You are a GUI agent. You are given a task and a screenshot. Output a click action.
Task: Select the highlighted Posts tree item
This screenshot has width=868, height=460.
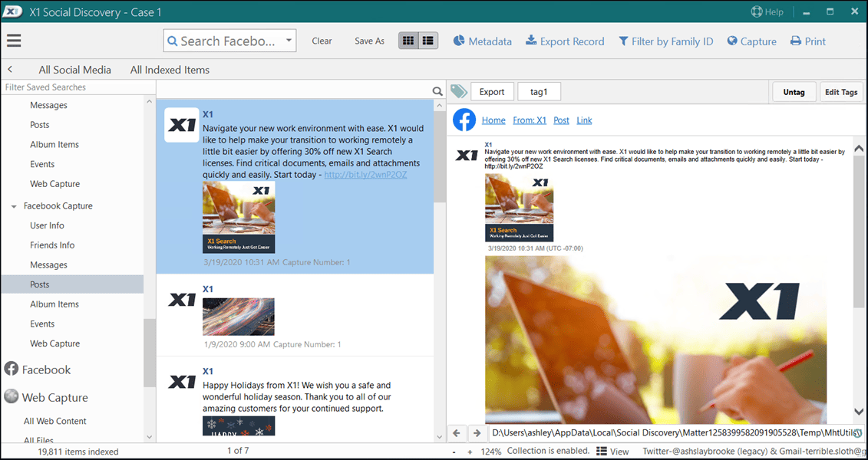[72, 284]
